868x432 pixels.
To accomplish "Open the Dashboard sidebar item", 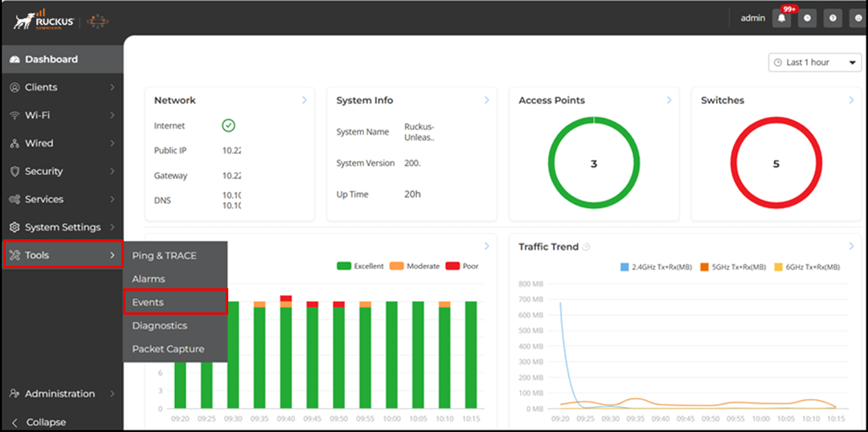I will [x=61, y=59].
